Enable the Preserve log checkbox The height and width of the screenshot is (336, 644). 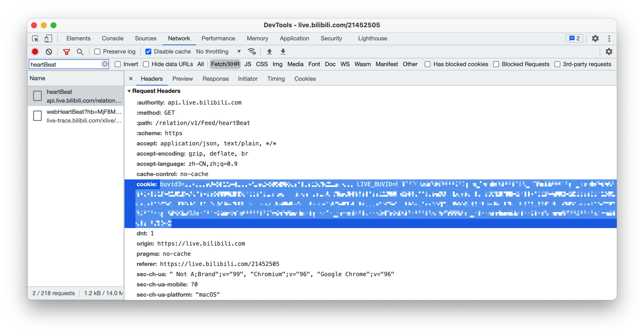[97, 52]
